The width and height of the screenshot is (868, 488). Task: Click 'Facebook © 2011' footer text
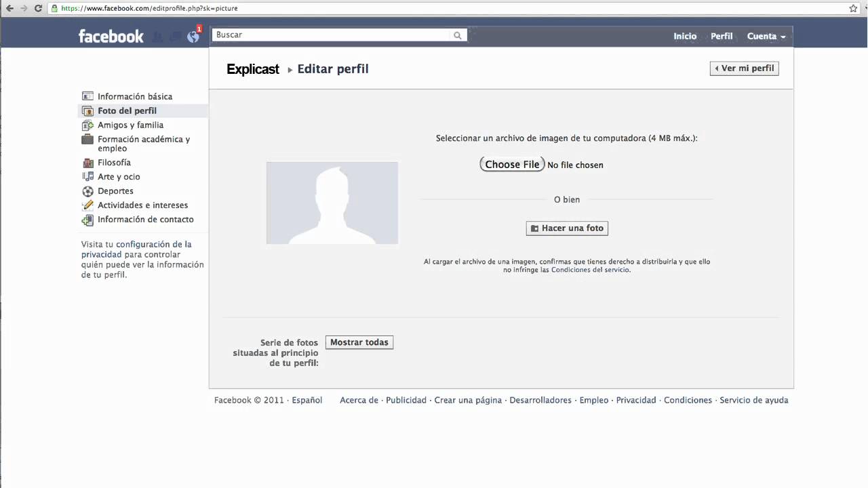(x=249, y=401)
